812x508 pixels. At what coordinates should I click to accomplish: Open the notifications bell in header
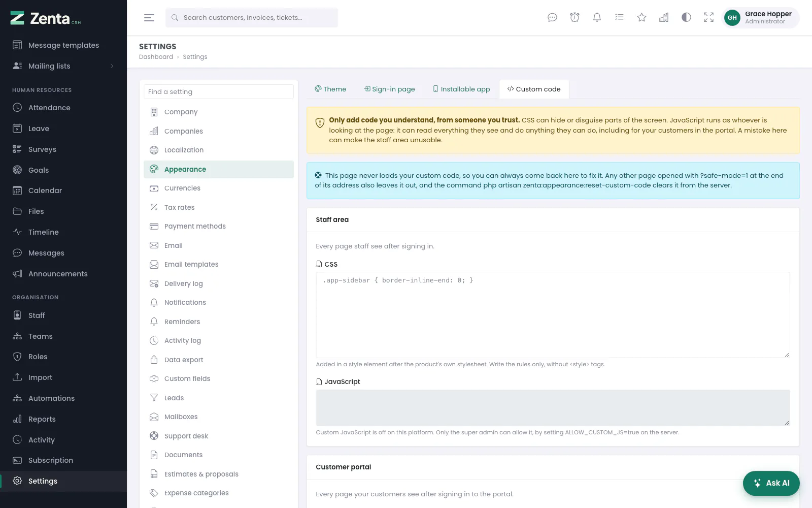[597, 18]
